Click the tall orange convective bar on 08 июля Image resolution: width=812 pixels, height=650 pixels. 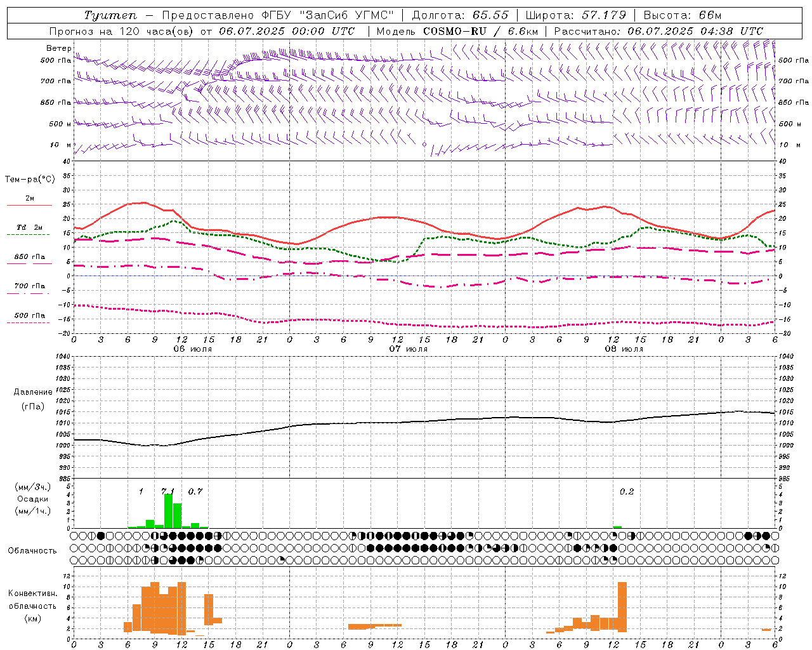tap(622, 607)
